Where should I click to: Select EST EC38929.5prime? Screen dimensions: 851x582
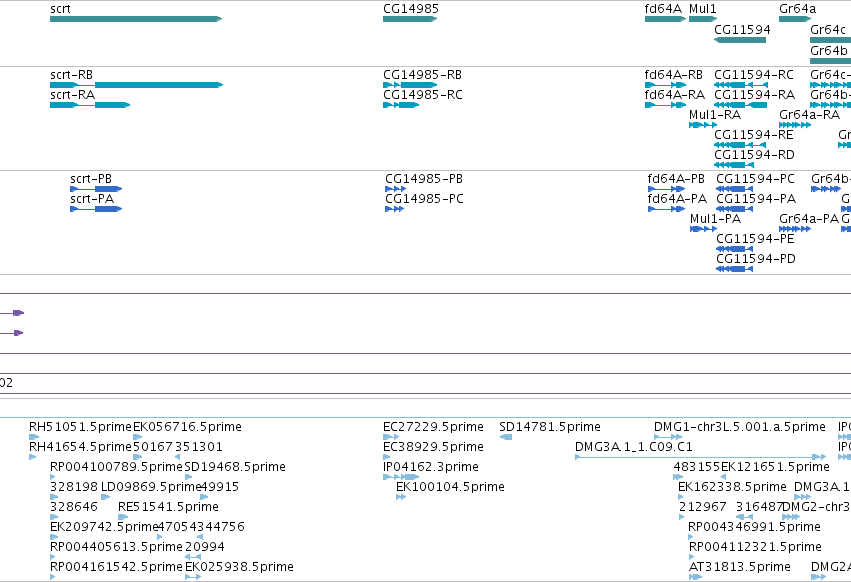[386, 457]
